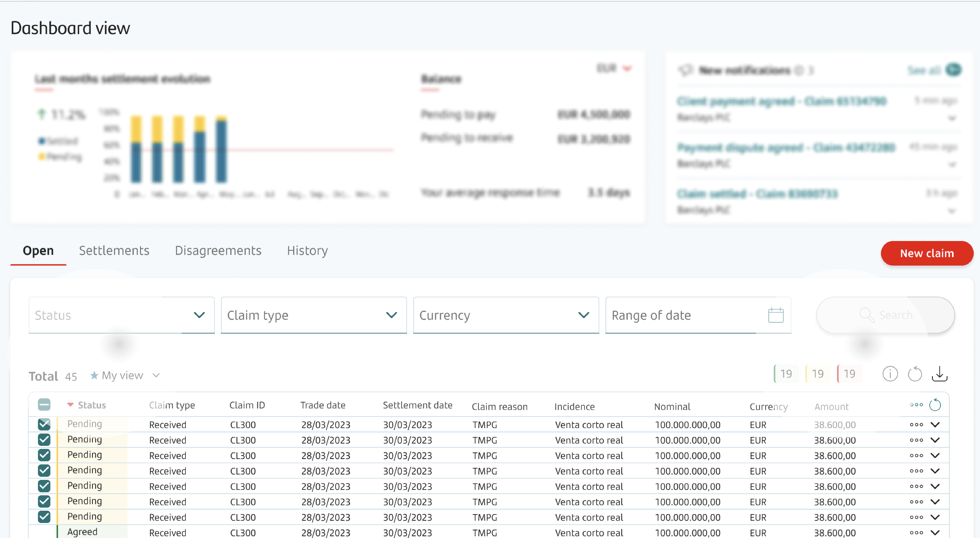Uncheck the third Pending row checkbox
Image resolution: width=980 pixels, height=538 pixels.
(44, 455)
